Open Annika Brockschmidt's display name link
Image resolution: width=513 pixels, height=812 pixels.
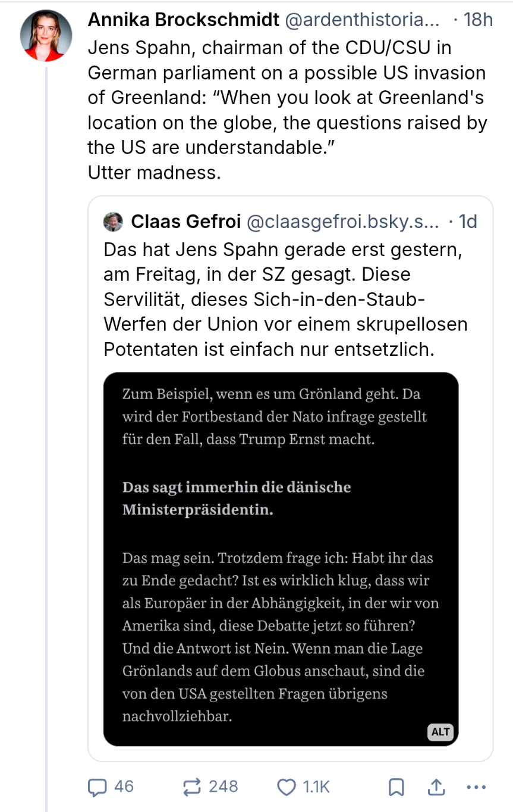184,20
